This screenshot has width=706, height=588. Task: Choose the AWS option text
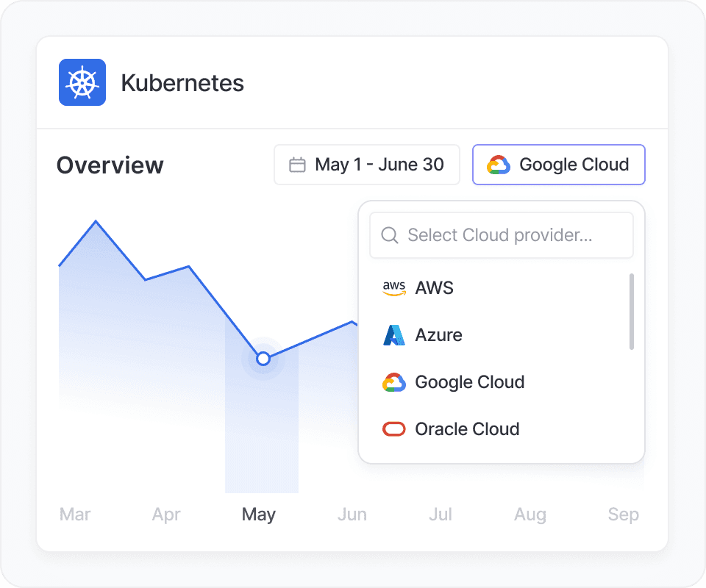click(434, 288)
